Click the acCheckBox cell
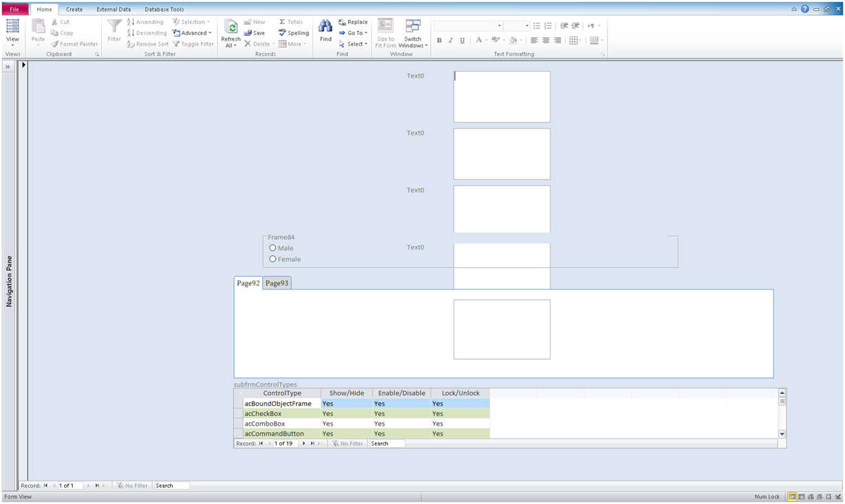Screen dimensions: 845x504 282,414
